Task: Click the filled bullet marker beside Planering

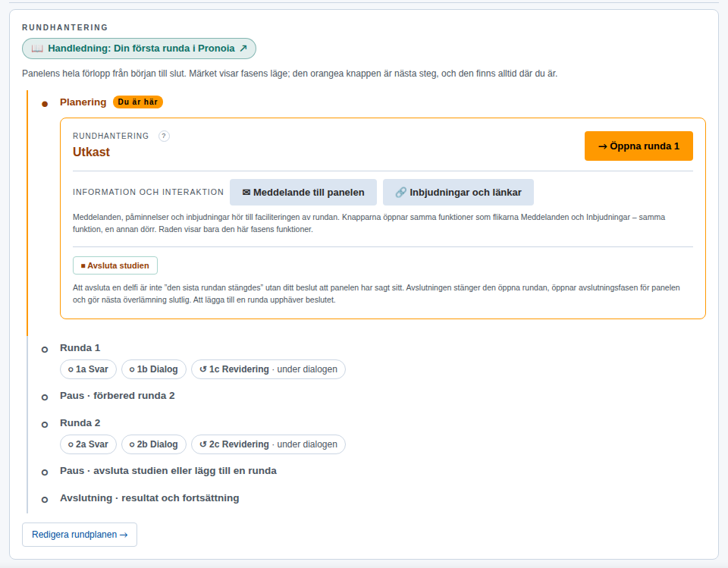Action: [45, 104]
